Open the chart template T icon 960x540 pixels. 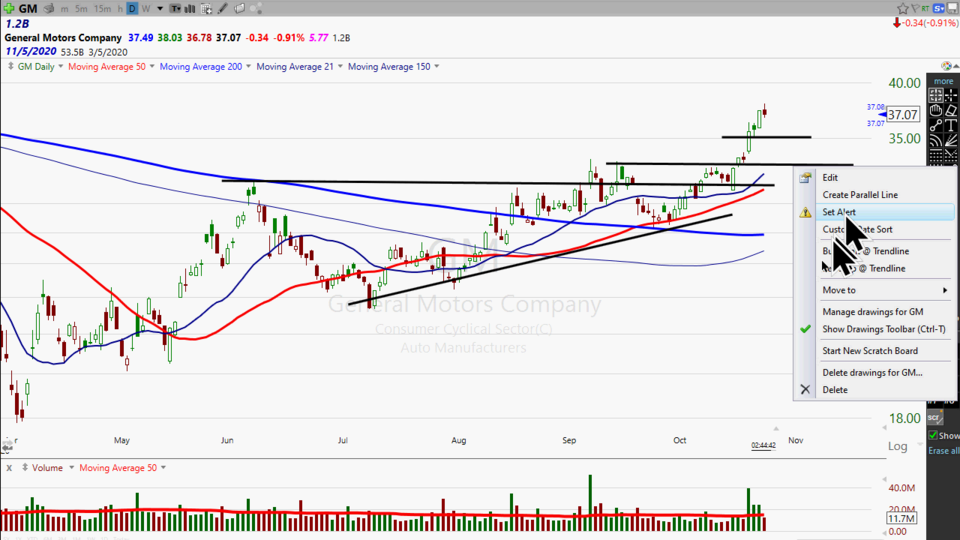pyautogui.click(x=175, y=9)
